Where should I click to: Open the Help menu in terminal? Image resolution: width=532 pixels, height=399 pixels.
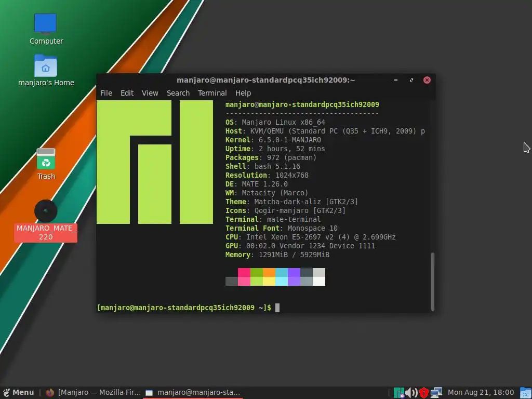[243, 93]
